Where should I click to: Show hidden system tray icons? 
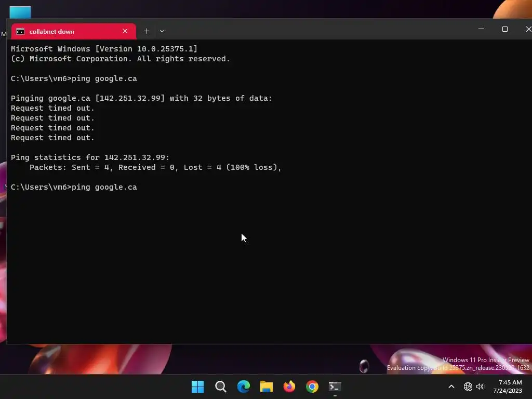(x=451, y=387)
